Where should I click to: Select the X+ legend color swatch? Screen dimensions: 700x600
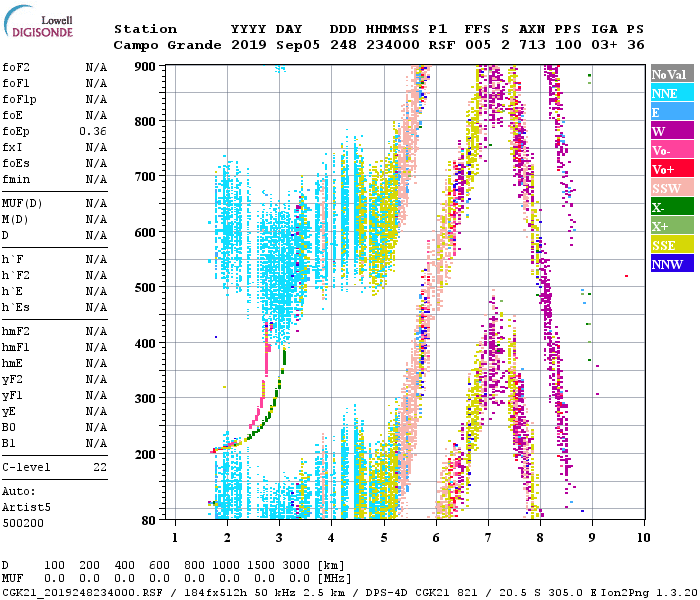(x=672, y=225)
